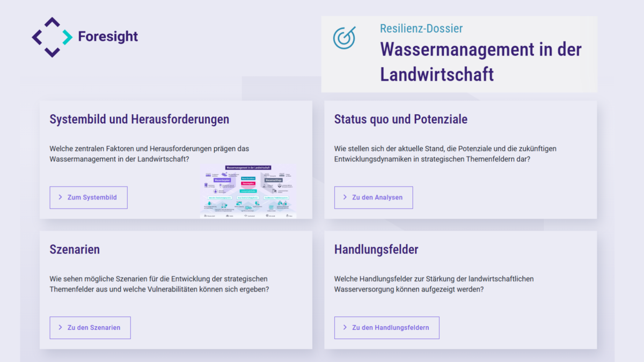Click the Szenarien card heading

pyautogui.click(x=75, y=249)
